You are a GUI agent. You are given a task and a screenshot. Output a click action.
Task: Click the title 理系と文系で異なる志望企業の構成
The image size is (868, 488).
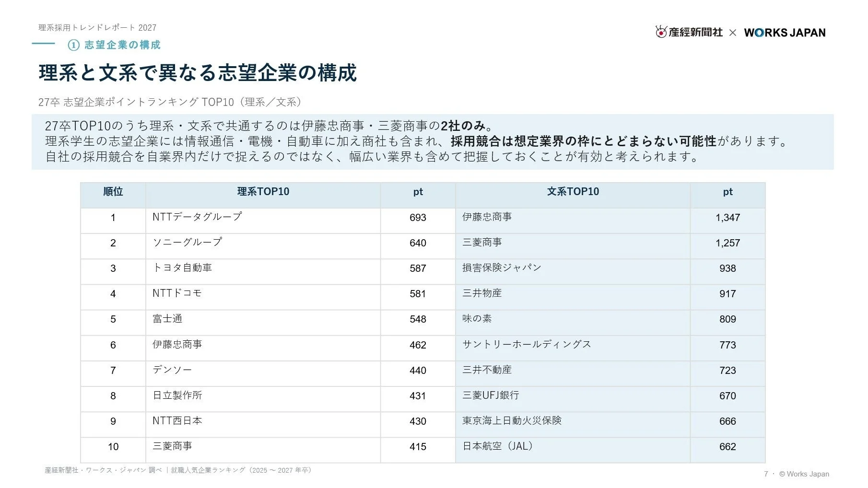coord(198,73)
